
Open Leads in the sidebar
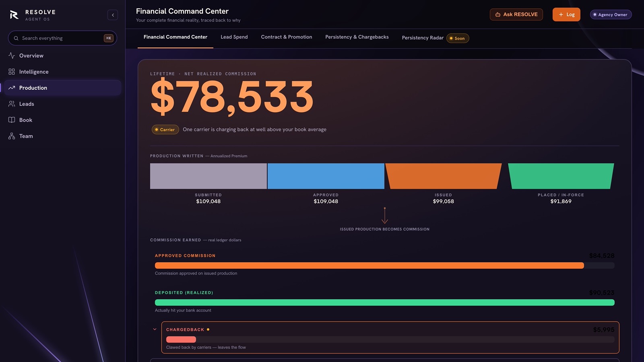click(62, 104)
